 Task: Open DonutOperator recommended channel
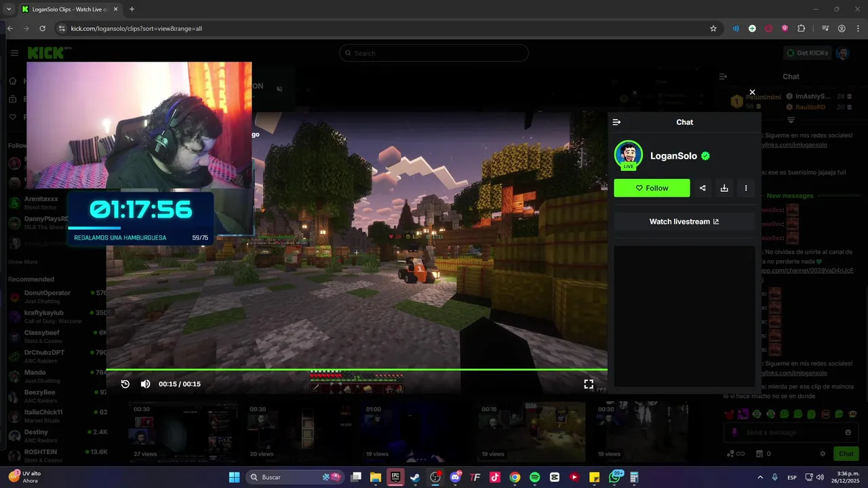pos(57,296)
